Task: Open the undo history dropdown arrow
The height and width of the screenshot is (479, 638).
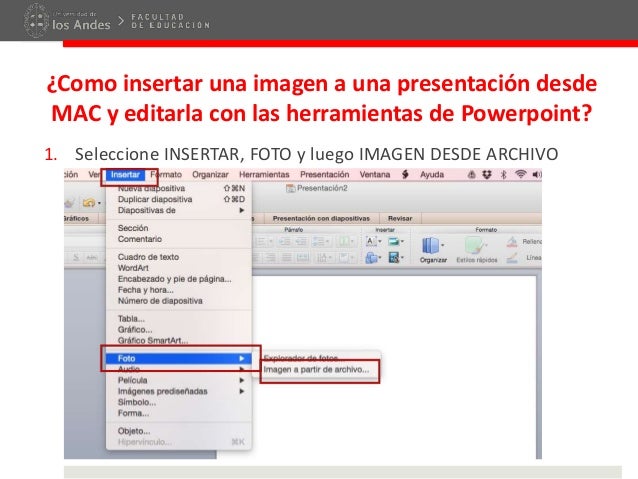Action: (x=99, y=203)
